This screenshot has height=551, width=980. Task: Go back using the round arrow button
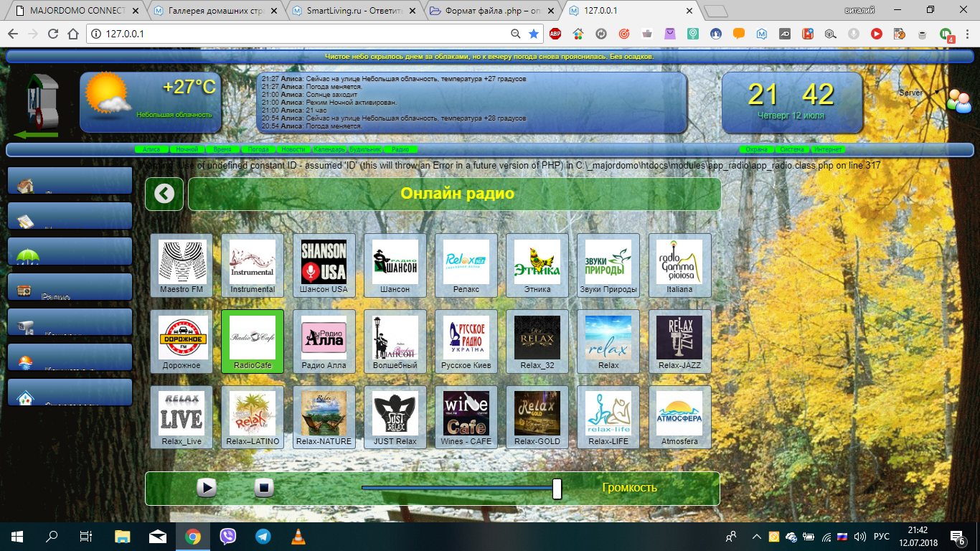pyautogui.click(x=164, y=194)
